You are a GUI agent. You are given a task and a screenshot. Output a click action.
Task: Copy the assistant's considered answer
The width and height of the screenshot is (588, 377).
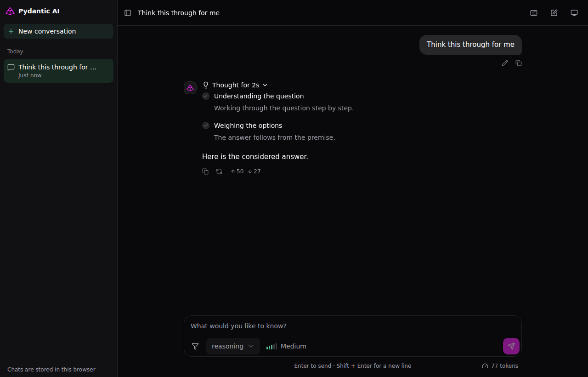coord(205,171)
